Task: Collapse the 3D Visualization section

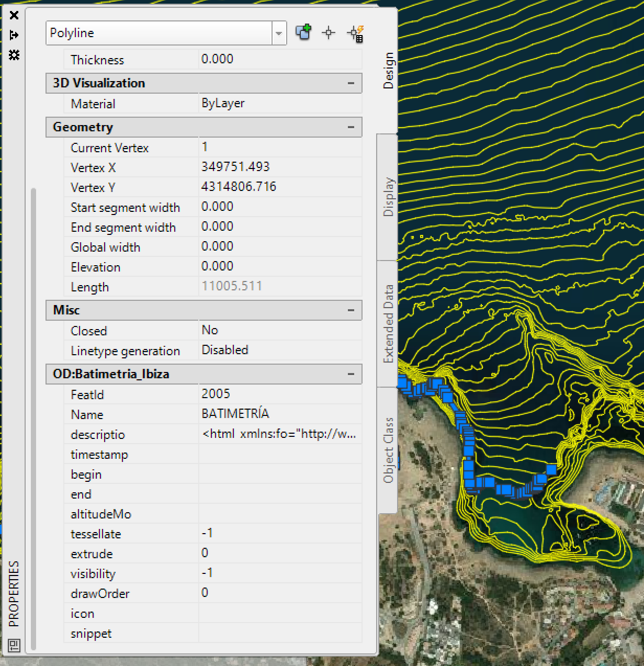Action: coord(351,83)
